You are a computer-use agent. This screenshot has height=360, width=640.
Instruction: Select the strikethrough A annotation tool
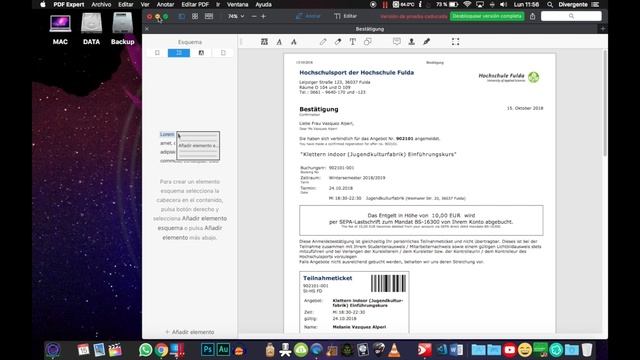click(293, 42)
